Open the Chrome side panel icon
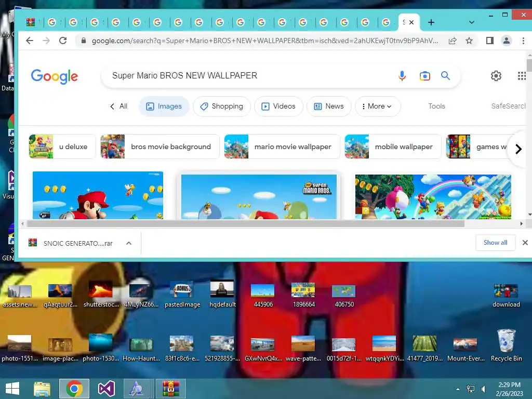This screenshot has width=532, height=399. (489, 41)
